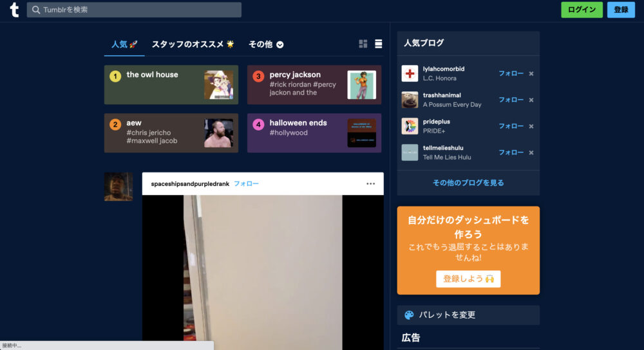Click the 広告 heading
Image resolution: width=644 pixels, height=350 pixels.
pos(411,338)
